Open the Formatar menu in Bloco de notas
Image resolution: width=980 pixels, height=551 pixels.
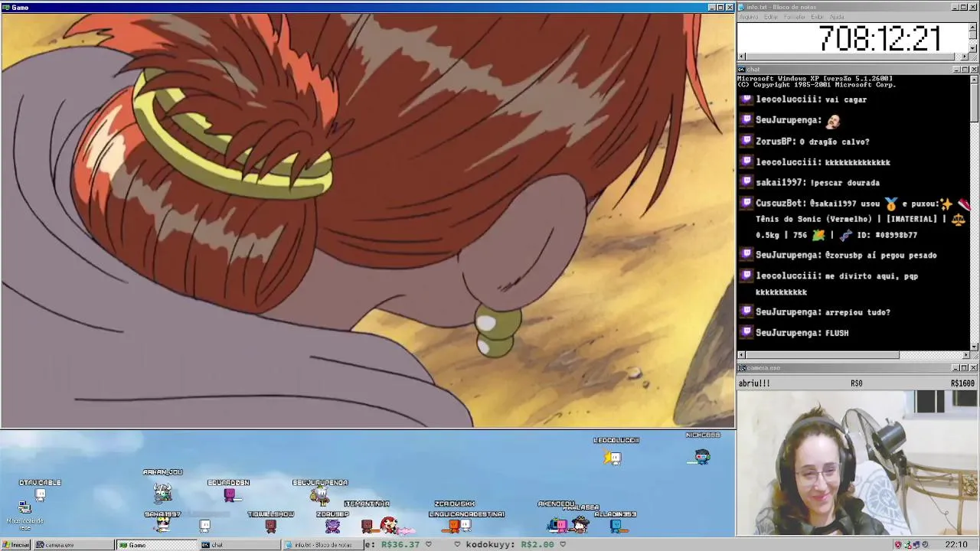[x=794, y=17]
